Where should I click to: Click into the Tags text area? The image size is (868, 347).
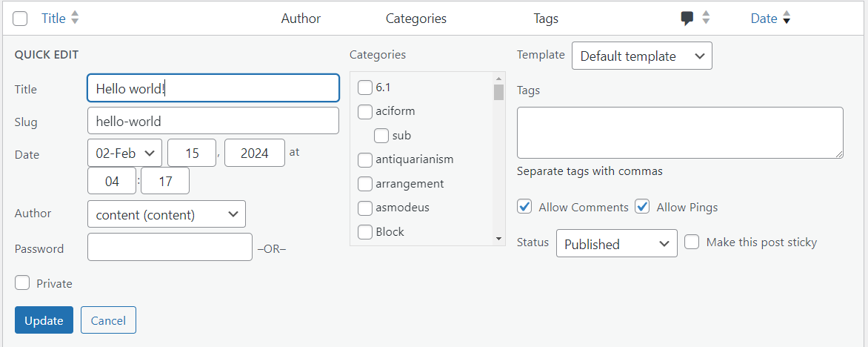679,133
